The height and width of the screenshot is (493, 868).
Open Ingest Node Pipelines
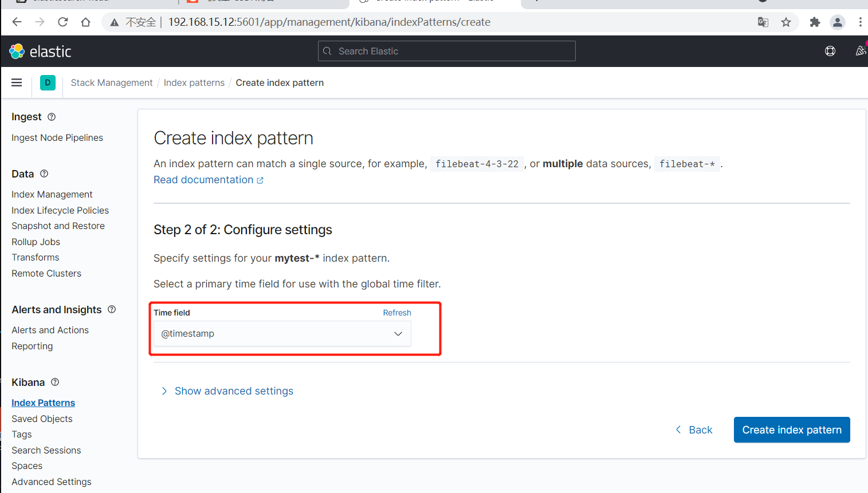click(57, 138)
